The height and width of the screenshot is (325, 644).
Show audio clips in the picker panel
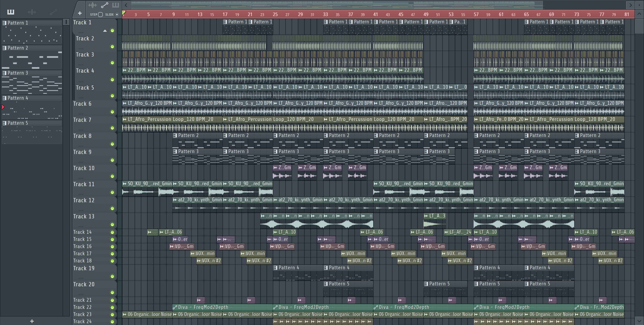(x=32, y=12)
